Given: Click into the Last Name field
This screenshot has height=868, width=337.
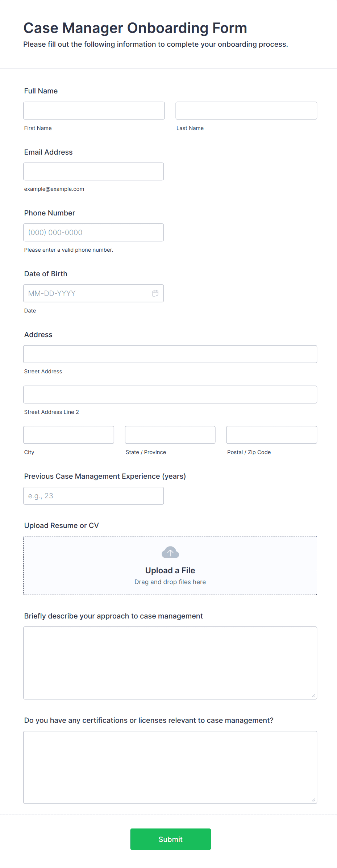Looking at the screenshot, I should click(x=246, y=110).
